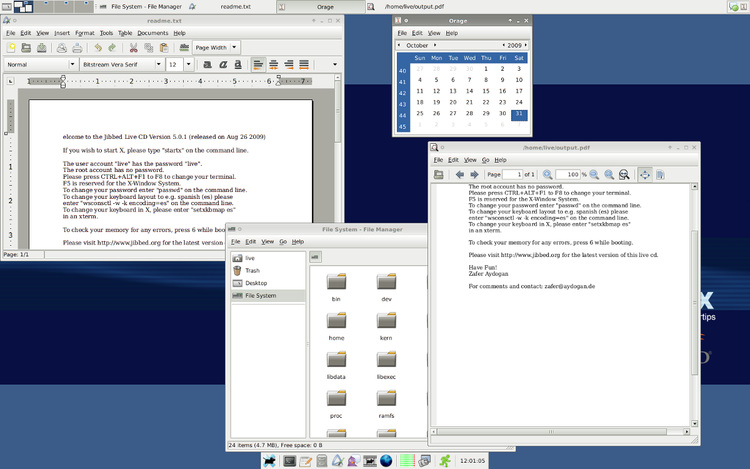Select October 15 in calendar
This screenshot has width=750, height=469.
point(486,91)
